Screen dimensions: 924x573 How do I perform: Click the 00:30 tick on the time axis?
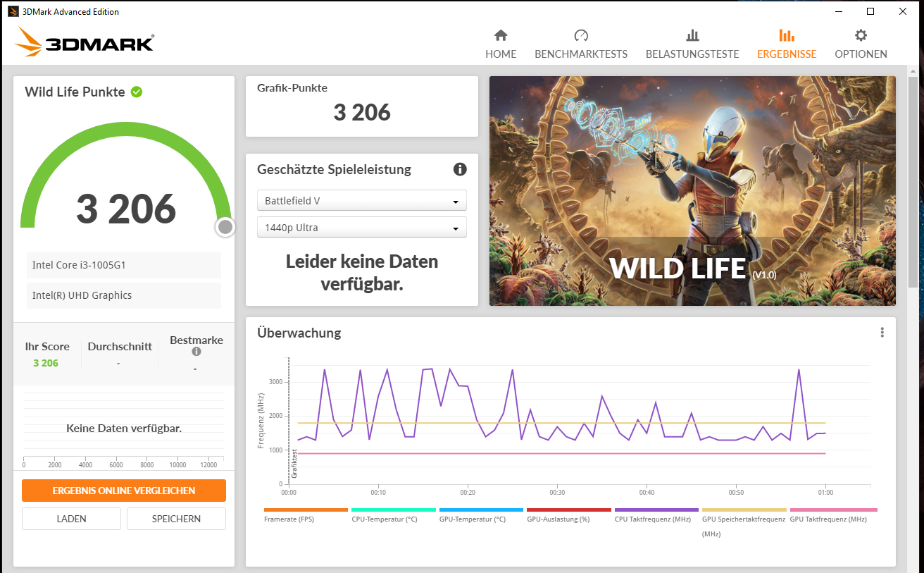[557, 492]
